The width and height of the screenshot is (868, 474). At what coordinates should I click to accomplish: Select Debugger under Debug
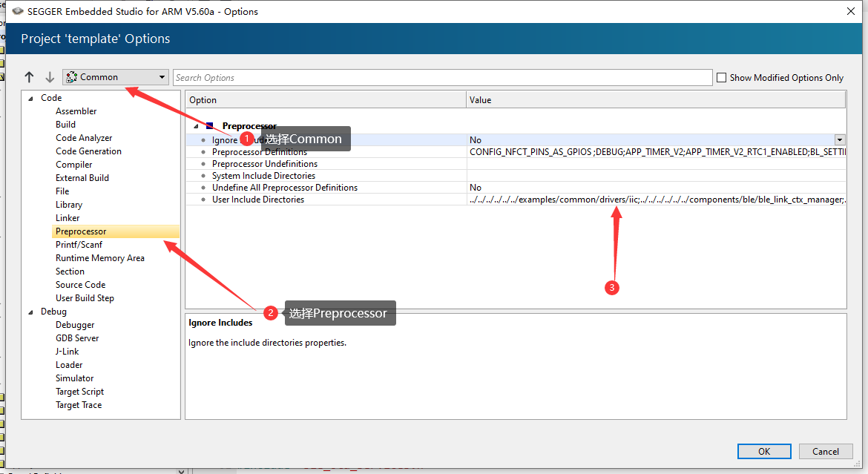click(x=75, y=325)
